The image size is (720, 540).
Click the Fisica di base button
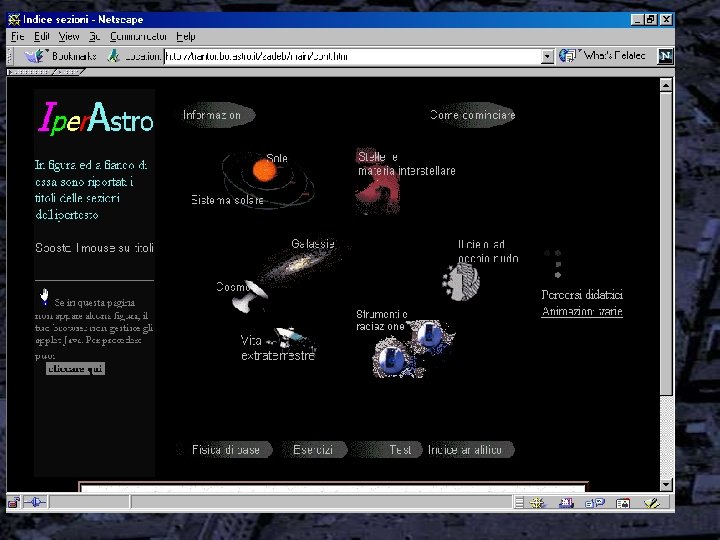coord(225,450)
